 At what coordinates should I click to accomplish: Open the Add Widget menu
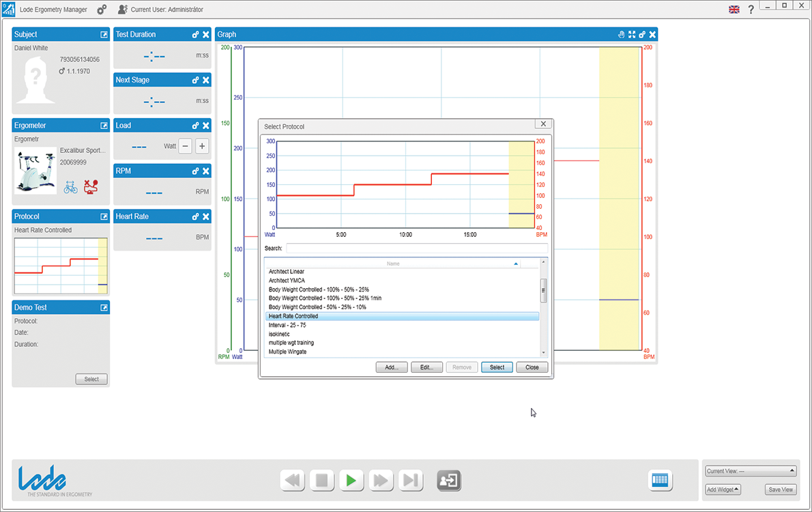pyautogui.click(x=721, y=489)
